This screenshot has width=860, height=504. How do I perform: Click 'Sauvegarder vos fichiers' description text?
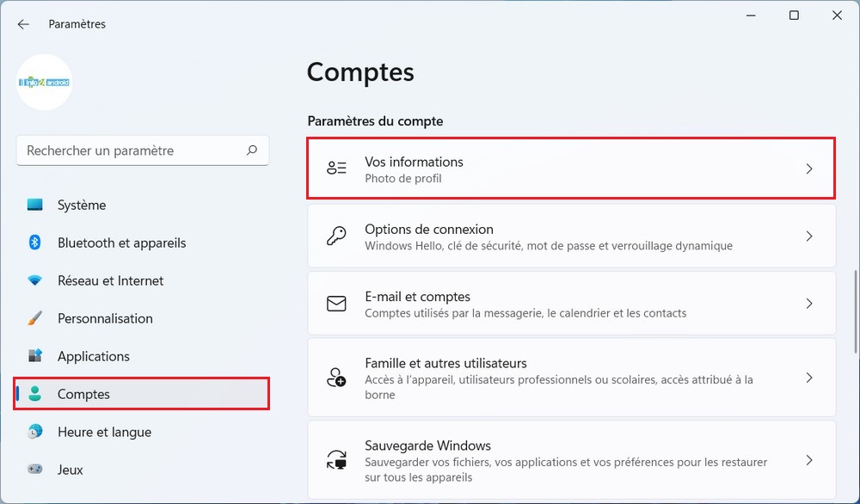click(x=566, y=470)
